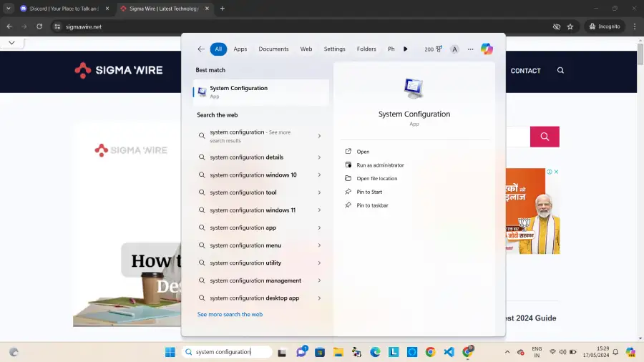Open System Configuration best match result

260,92
